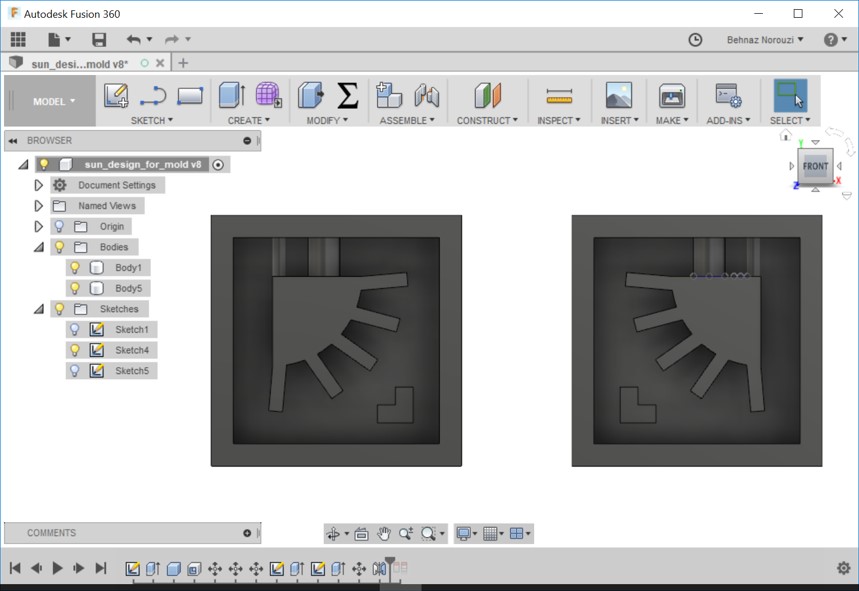Open the data panel grid icon
Viewport: 859px width, 591px height.
18,39
